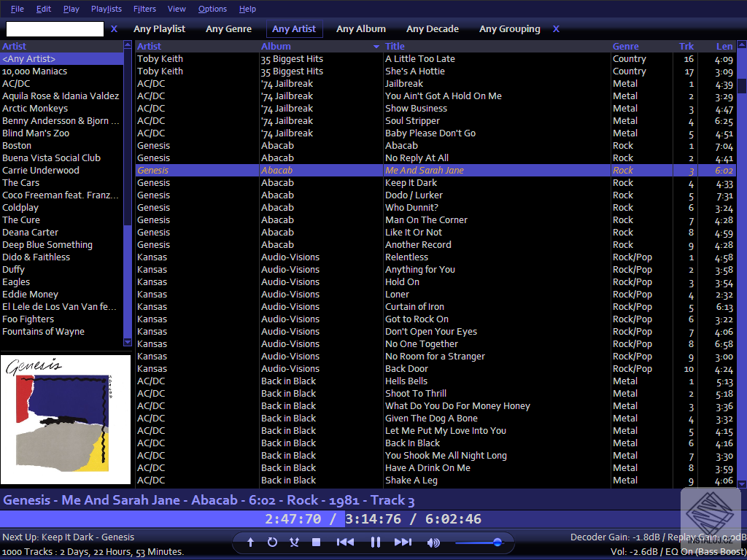747x560 pixels.
Task: Click the up arrow icon in playback bar
Action: coord(250,542)
